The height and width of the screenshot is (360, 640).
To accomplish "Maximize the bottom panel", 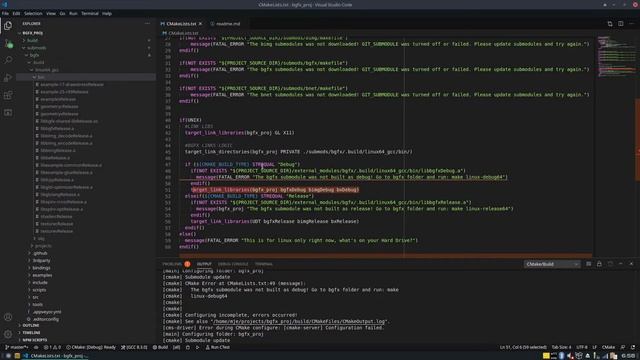I will pyautogui.click(x=620, y=264).
